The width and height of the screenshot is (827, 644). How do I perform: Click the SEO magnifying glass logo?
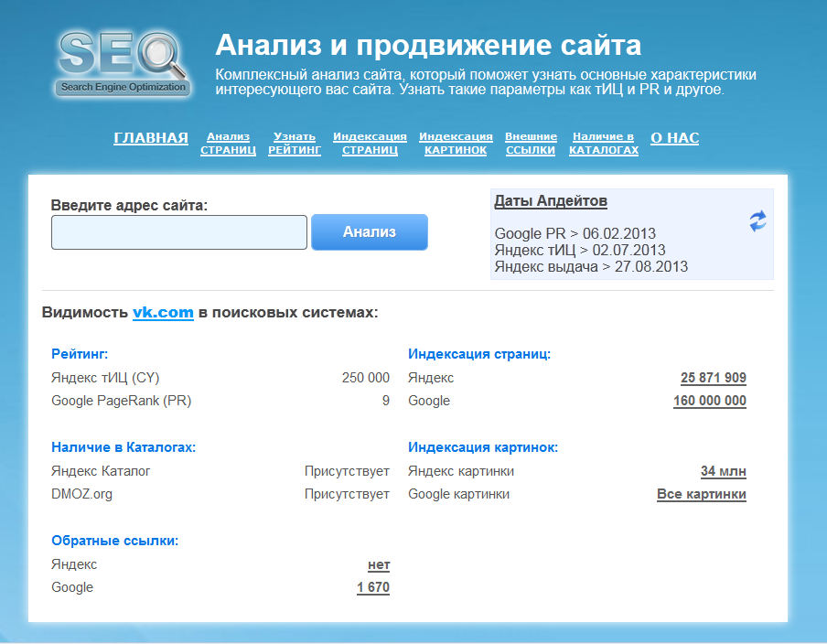click(123, 63)
